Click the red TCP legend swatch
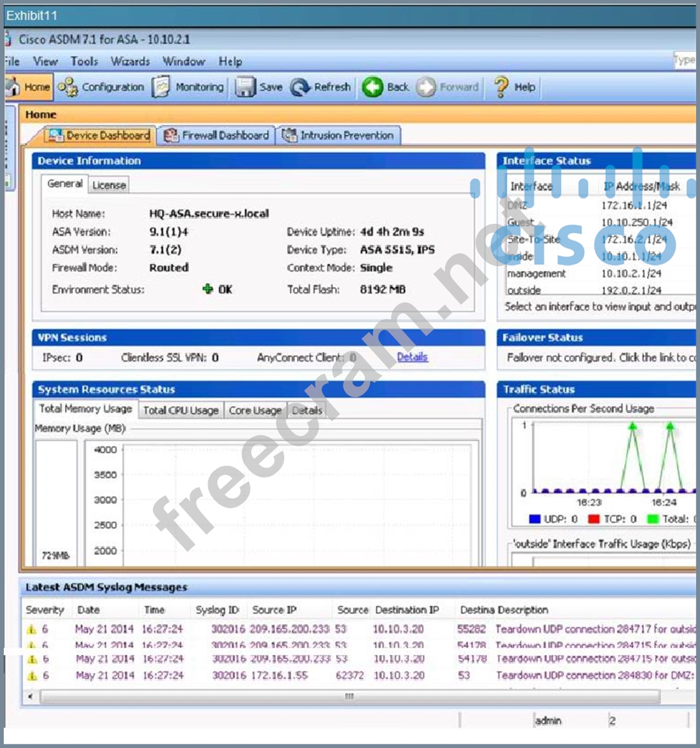Image resolution: width=700 pixels, height=748 pixels. coord(593,519)
